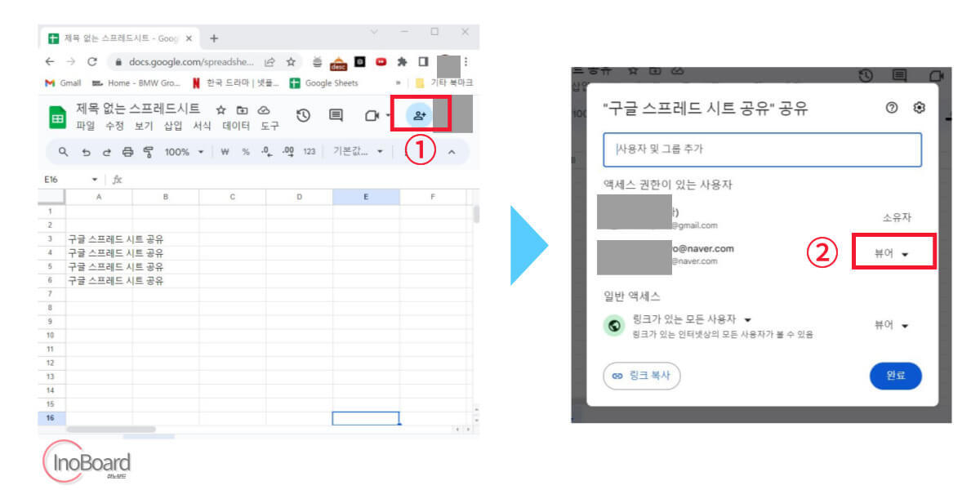Screen dimensions: 980x490
Task: Open a new browser tab with plus
Action: coord(214,38)
